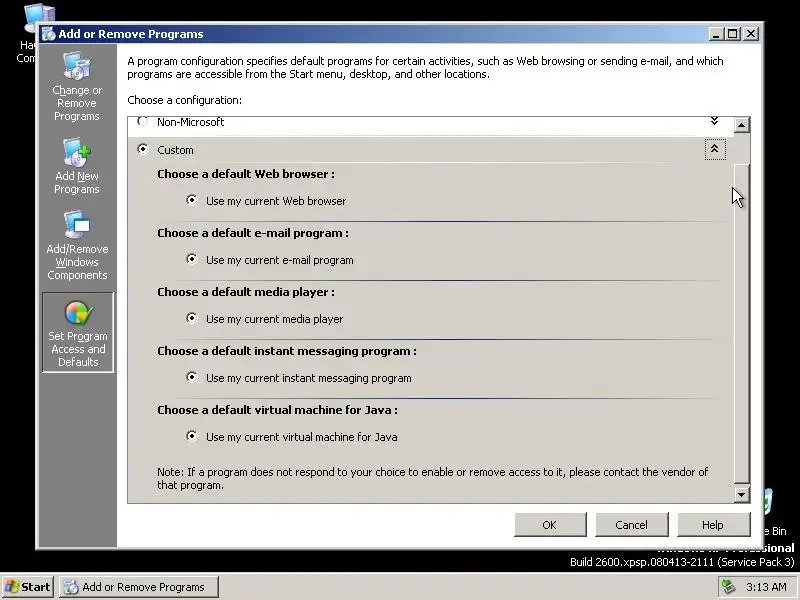Choose Use my current virtual machine for Java
This screenshot has height=600, width=800.
click(192, 436)
